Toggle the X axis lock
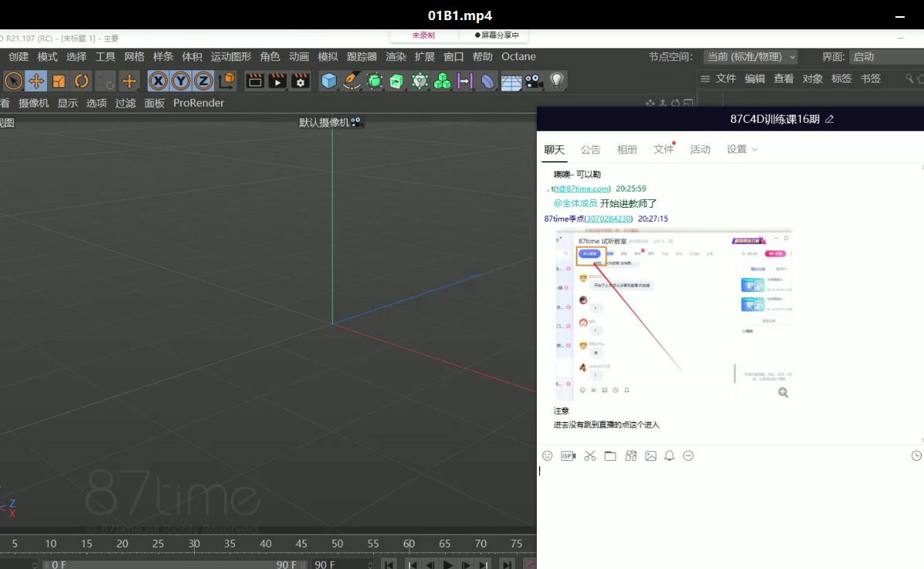The height and width of the screenshot is (569, 924). tap(158, 81)
